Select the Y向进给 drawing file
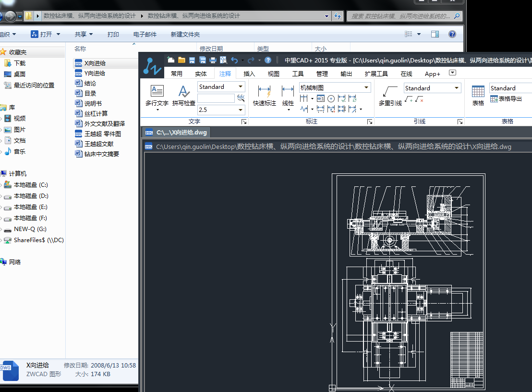This screenshot has width=532, height=392. point(95,73)
